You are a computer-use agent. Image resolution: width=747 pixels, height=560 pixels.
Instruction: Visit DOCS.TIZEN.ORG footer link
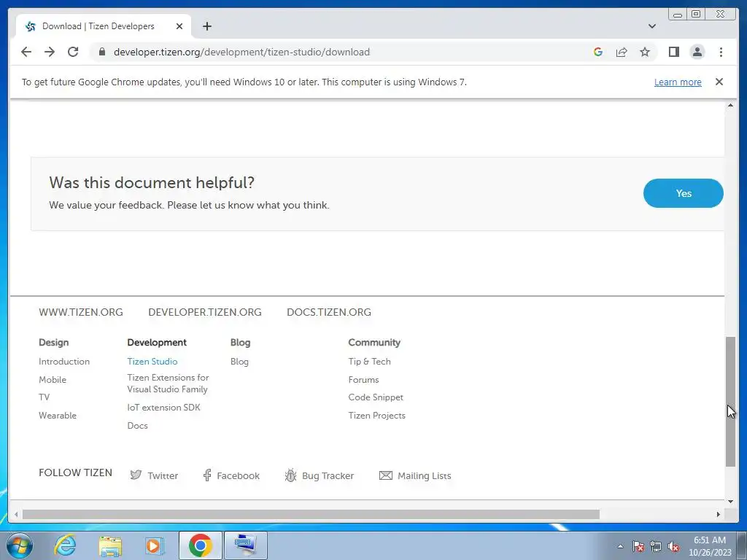coord(329,312)
